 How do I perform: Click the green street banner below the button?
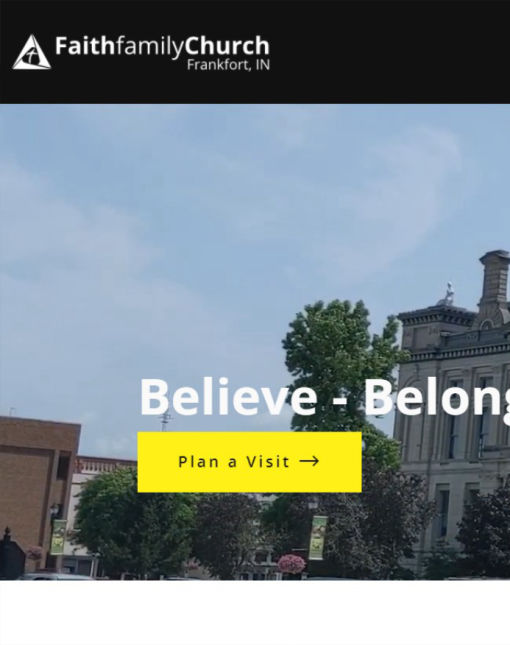click(318, 538)
